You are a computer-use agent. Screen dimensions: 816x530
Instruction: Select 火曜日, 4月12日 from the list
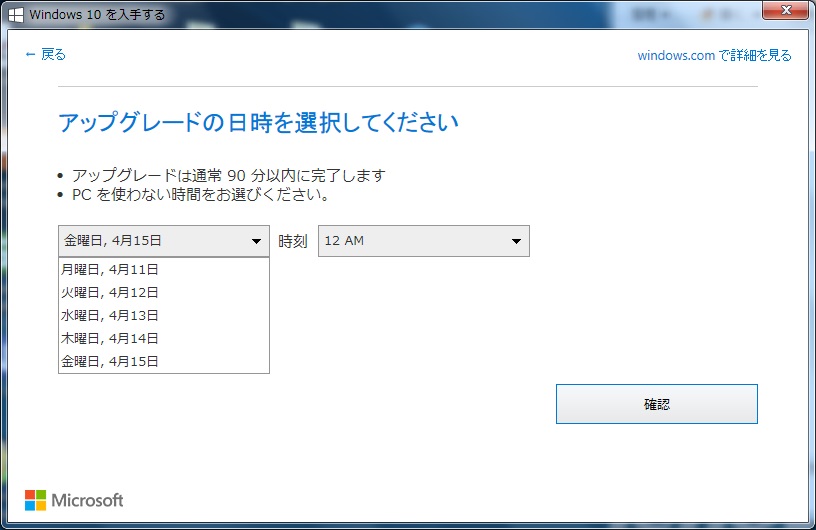[164, 292]
